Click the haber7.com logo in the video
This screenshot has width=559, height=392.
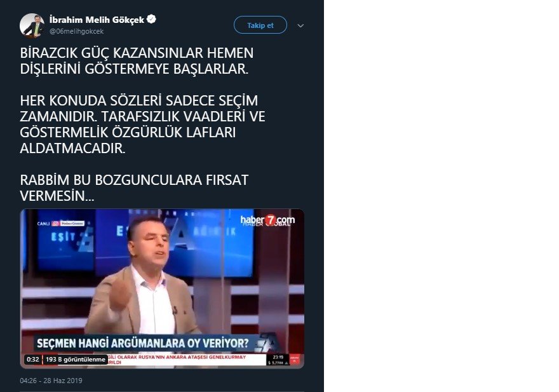[x=267, y=220]
